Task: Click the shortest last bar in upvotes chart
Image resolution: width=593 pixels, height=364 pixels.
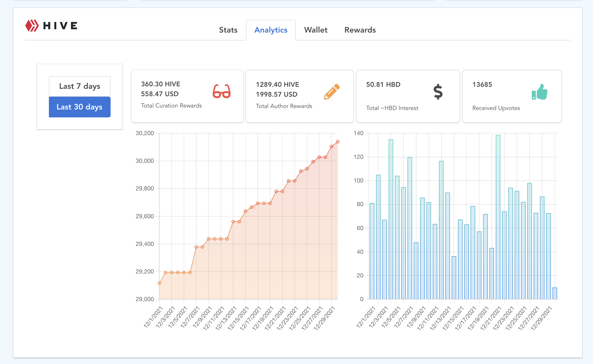Action: (555, 293)
